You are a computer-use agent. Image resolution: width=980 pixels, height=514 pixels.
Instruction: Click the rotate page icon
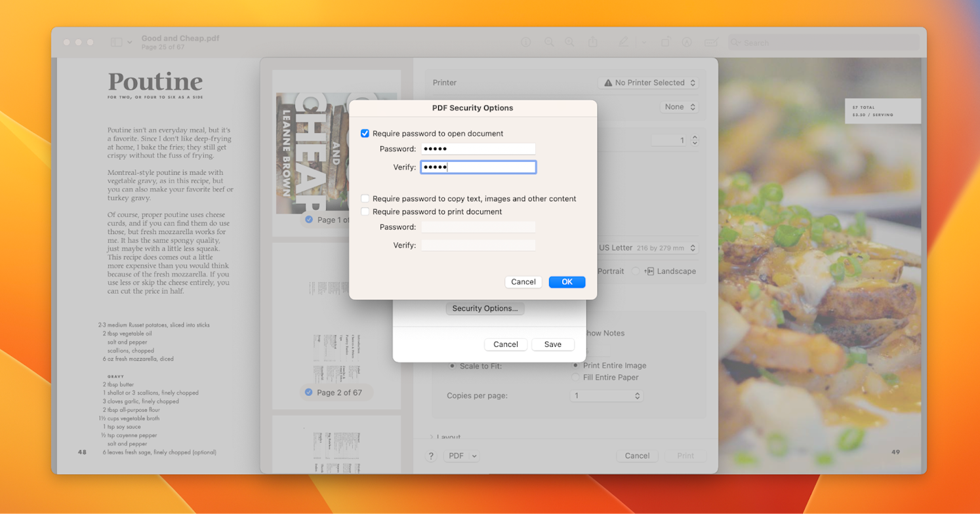[x=666, y=41]
